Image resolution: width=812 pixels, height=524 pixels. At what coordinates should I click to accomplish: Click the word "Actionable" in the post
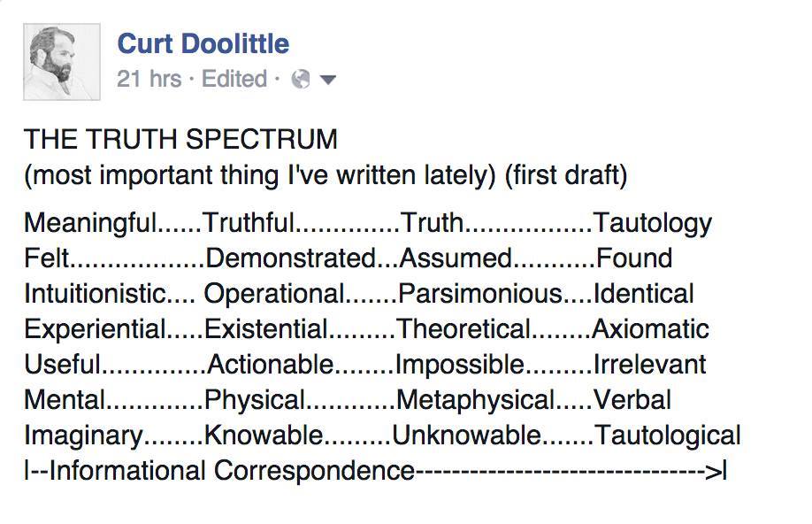pos(269,365)
